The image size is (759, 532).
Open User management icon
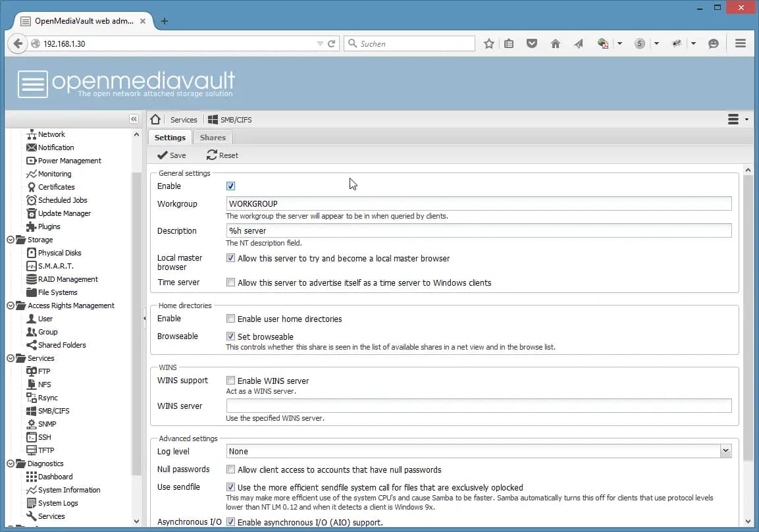(32, 319)
